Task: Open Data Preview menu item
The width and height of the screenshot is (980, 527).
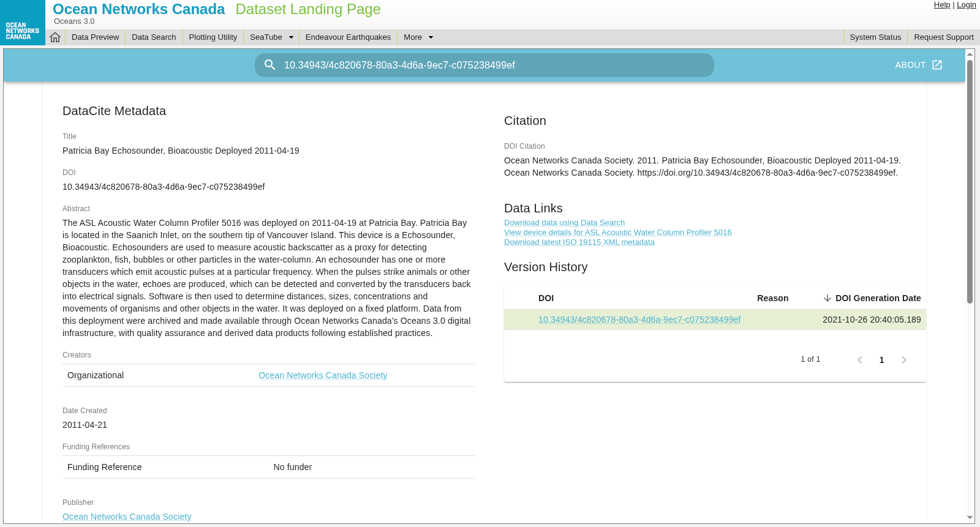Action: 96,37
